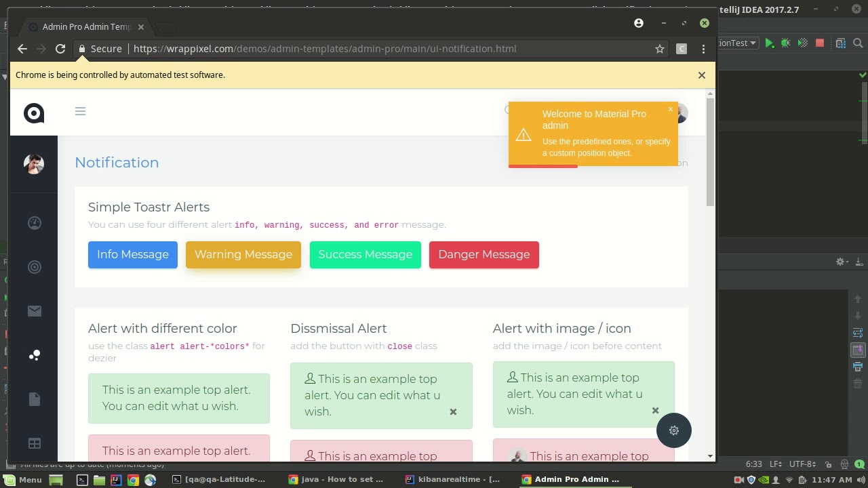Debug with bug icon in IntelliJ
This screenshot has width=868, height=488.
786,43
